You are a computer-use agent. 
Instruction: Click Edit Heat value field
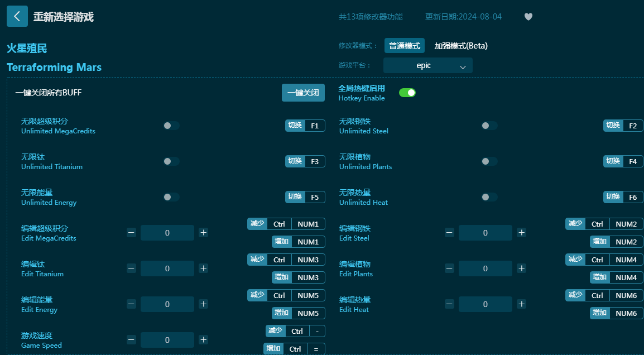[x=485, y=304]
